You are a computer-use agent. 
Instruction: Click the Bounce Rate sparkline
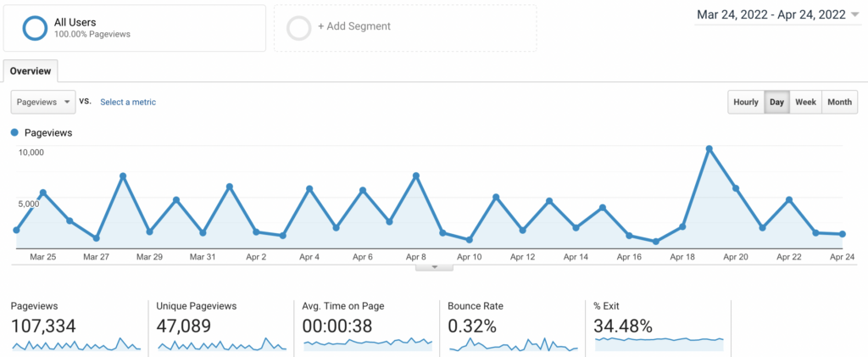click(x=514, y=344)
